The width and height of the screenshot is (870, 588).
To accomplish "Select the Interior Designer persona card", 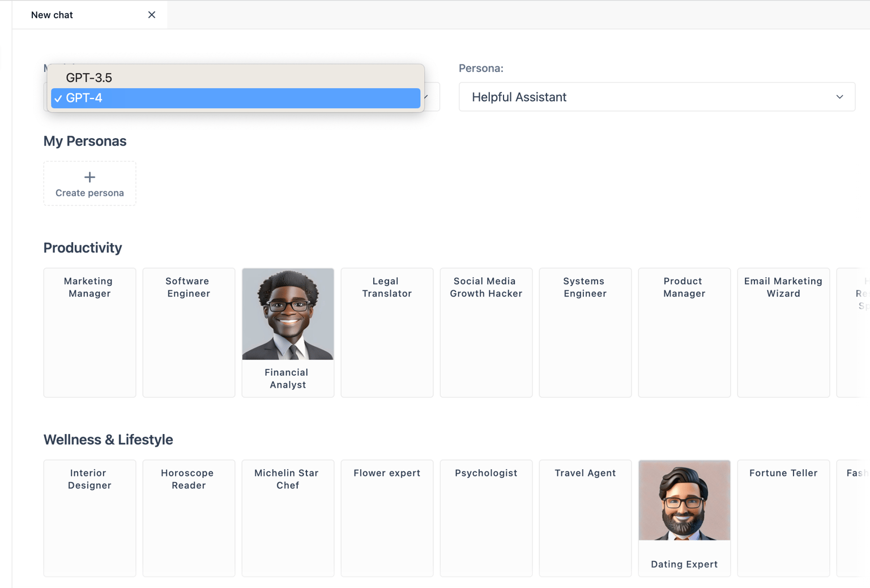I will [x=89, y=518].
